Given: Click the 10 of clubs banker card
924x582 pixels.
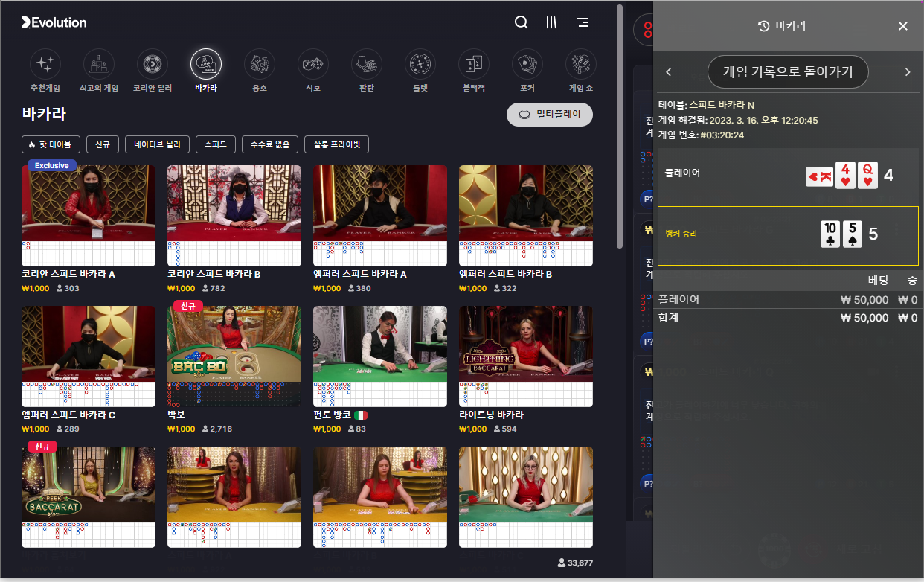Looking at the screenshot, I should [830, 234].
